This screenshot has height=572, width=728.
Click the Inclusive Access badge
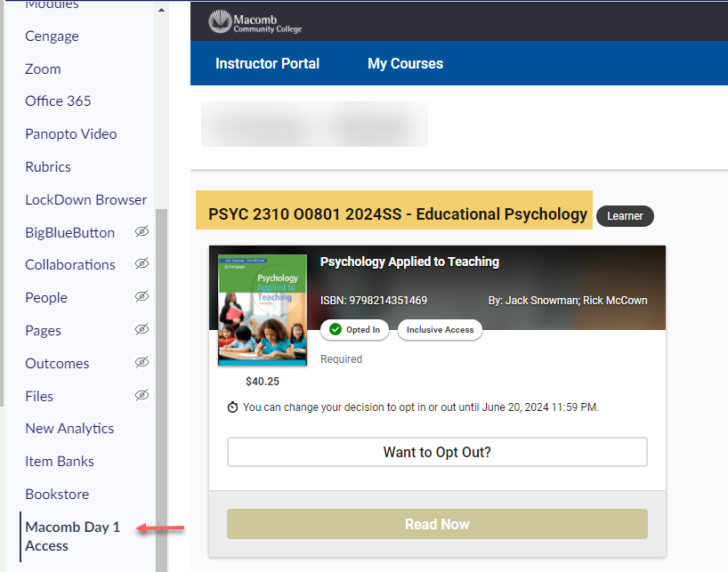coord(441,330)
